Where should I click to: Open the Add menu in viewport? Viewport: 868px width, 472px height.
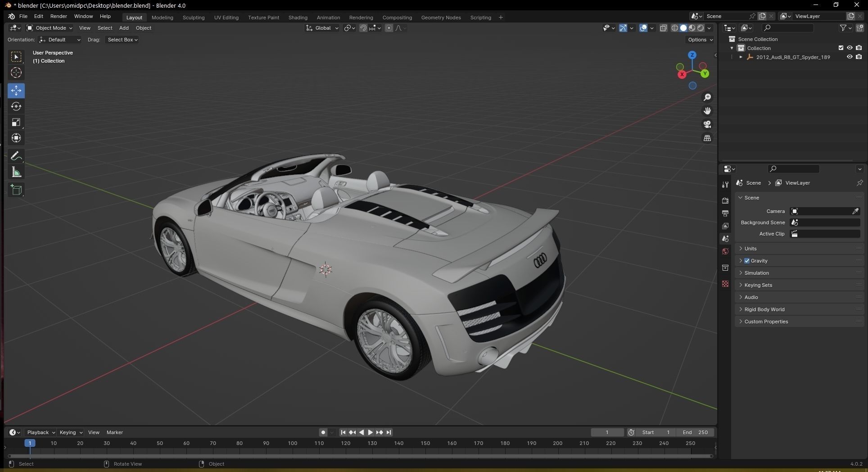(124, 28)
